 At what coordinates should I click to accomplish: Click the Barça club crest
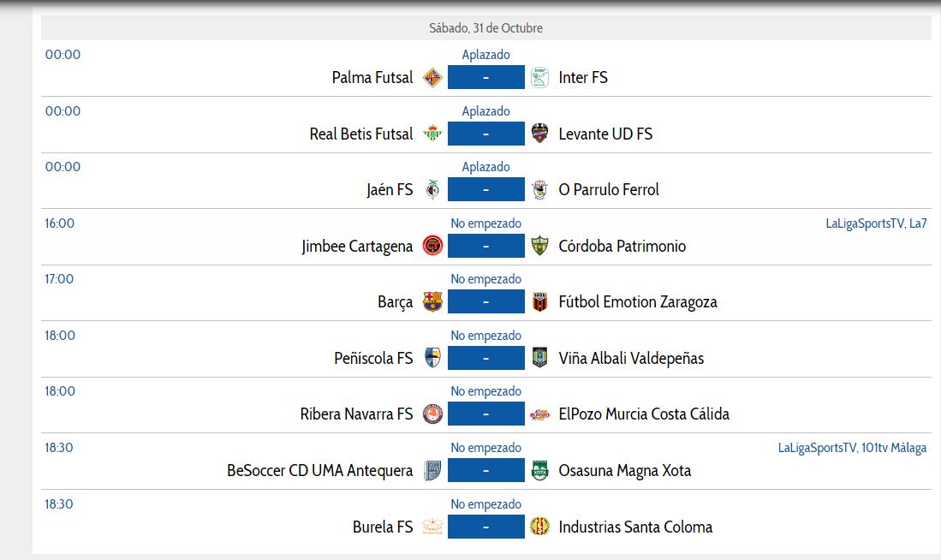[x=433, y=301]
